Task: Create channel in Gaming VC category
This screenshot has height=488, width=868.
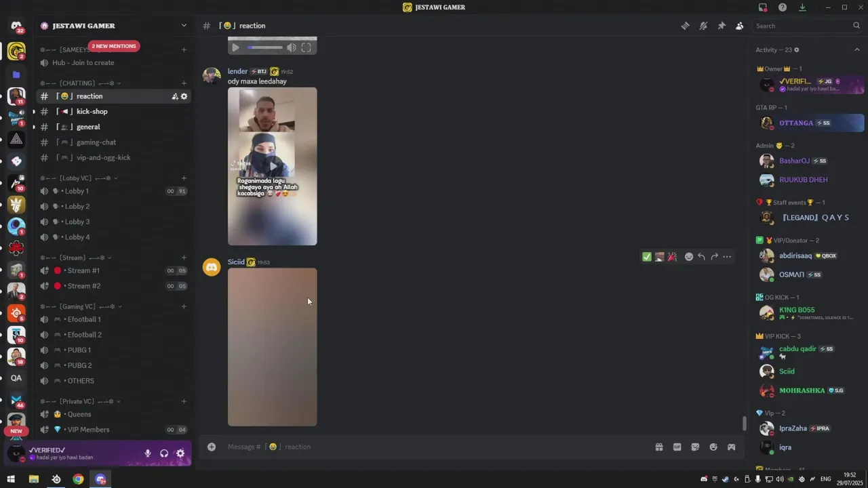Action: [184, 306]
